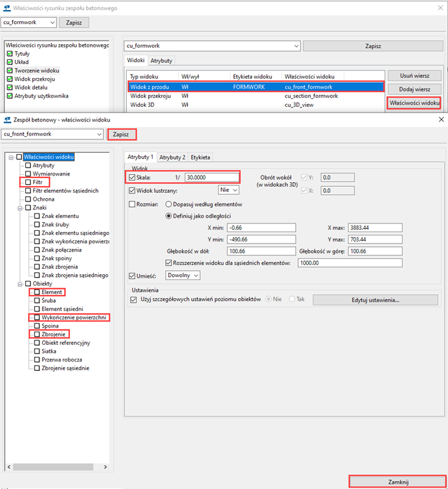Image resolution: width=448 pixels, height=489 pixels.
Task: Click Zapisz next to cu_front_formwork dropdown
Action: 121,134
